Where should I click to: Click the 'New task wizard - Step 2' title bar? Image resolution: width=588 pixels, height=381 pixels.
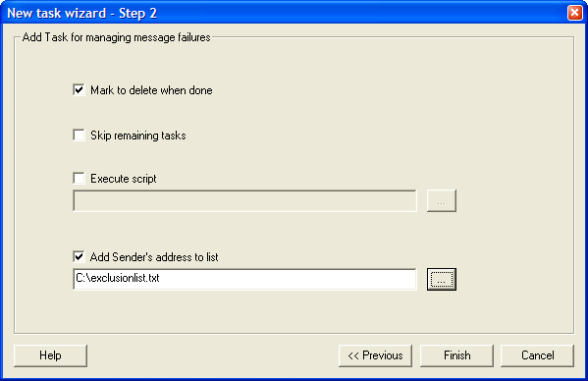(x=285, y=13)
